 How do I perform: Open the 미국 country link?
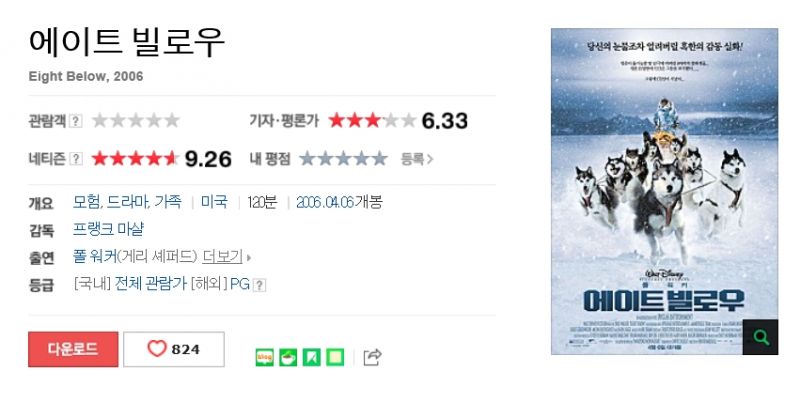pyautogui.click(x=214, y=202)
